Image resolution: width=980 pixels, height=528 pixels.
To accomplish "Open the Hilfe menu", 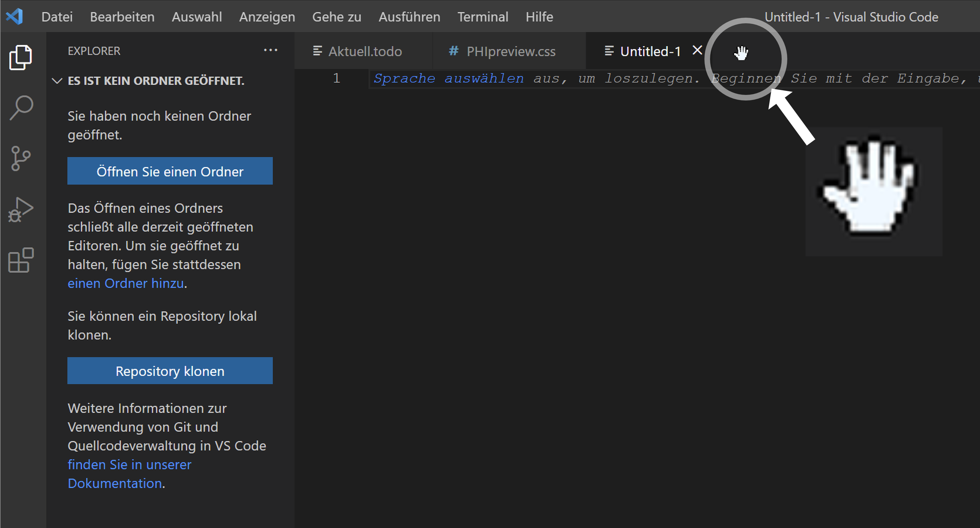I will (539, 17).
